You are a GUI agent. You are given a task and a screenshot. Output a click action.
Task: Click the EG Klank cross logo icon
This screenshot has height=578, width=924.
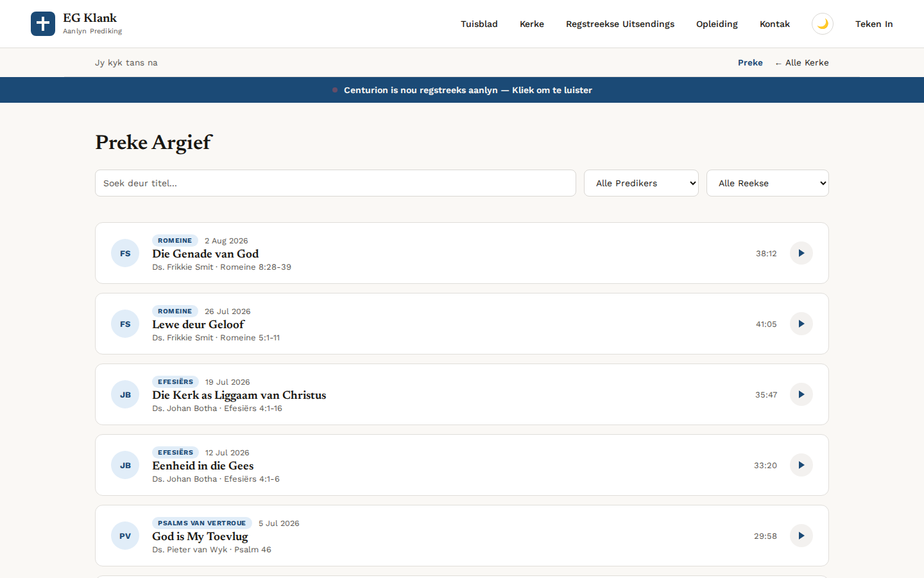43,24
